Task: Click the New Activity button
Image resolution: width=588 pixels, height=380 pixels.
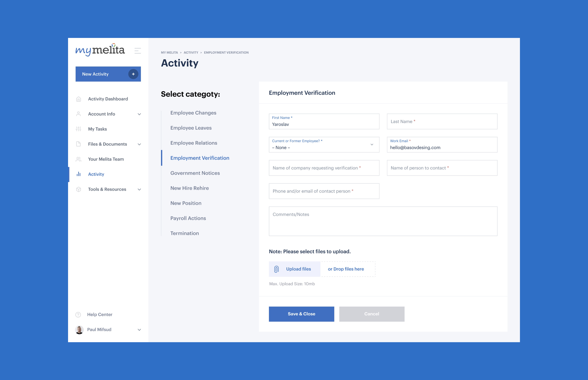Action: tap(108, 74)
